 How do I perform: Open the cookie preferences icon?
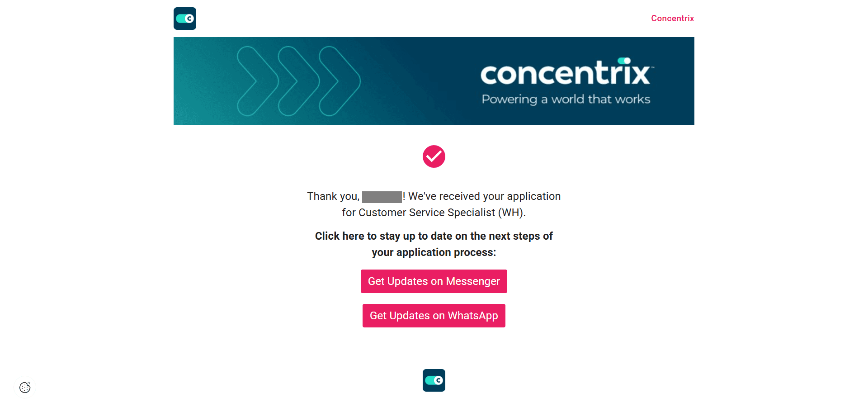25,387
